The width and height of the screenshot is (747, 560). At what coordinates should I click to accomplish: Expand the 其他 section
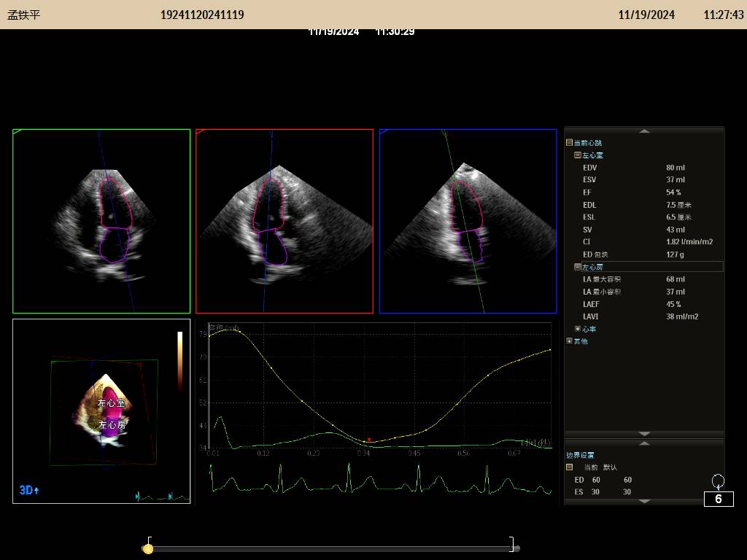click(x=570, y=341)
